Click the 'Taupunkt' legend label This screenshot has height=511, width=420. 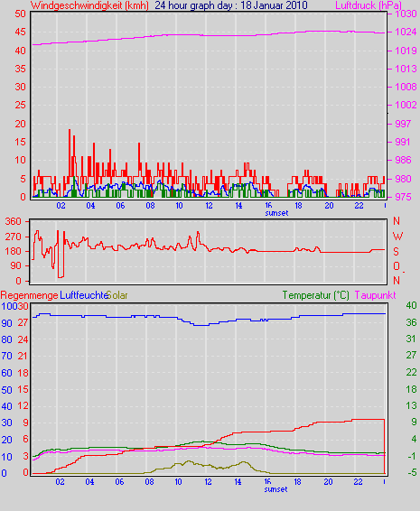(376, 295)
